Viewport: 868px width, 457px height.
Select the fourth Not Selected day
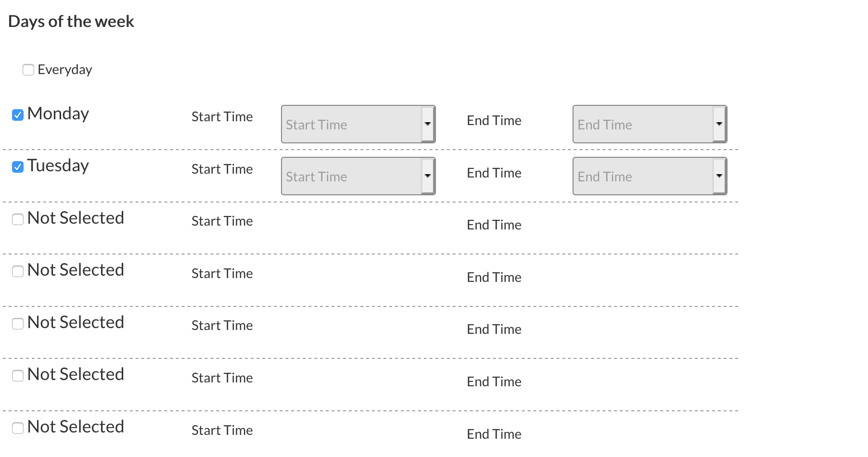(x=17, y=375)
